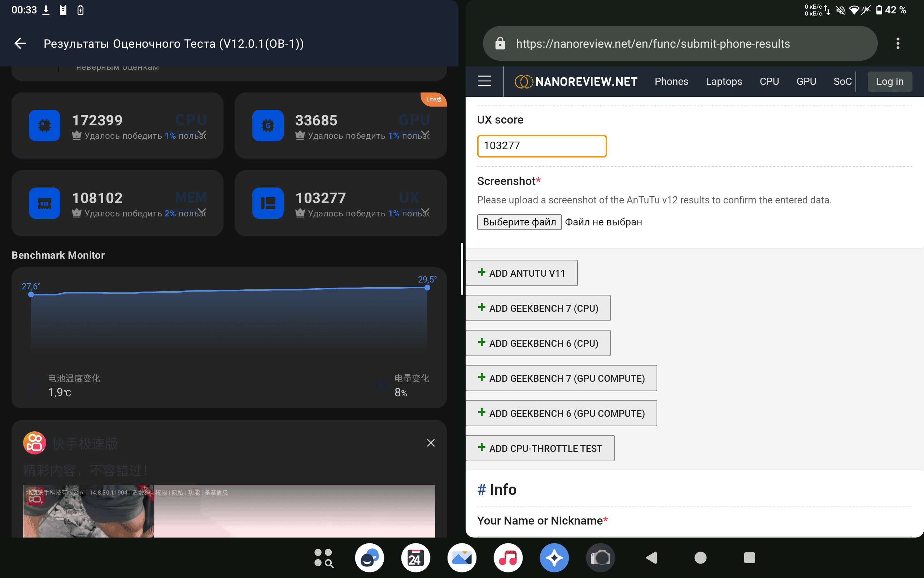
Task: Tap the download icon in status bar
Action: 46,10
